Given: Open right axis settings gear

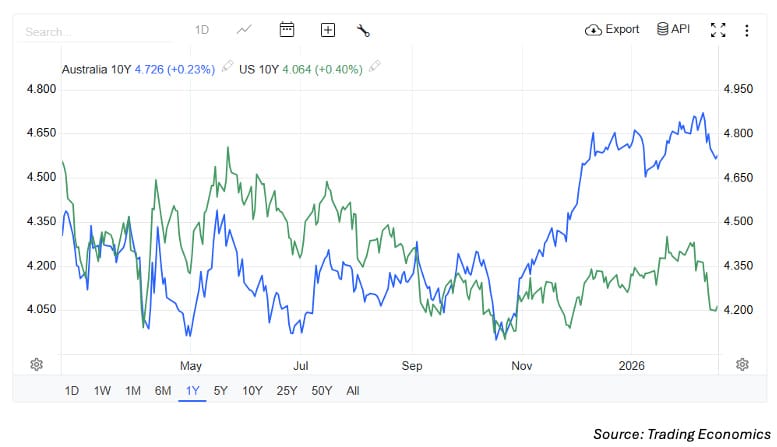Looking at the screenshot, I should pyautogui.click(x=742, y=364).
